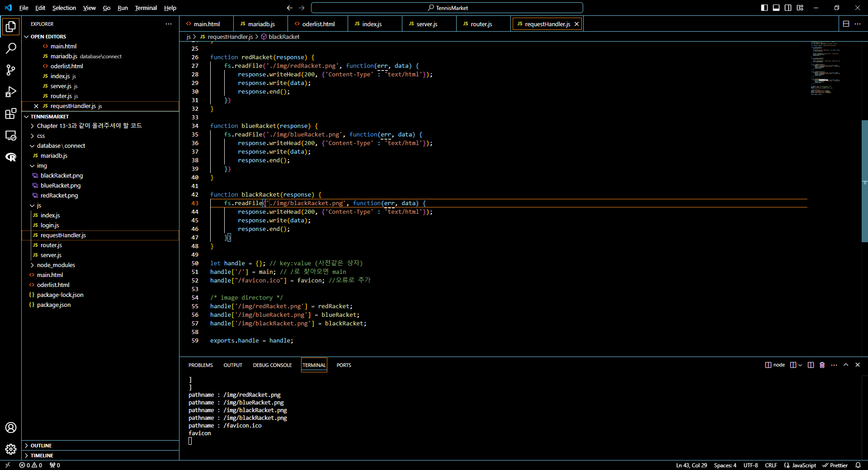Change encoding via UTF-8
The image size is (868, 470).
[750, 465]
